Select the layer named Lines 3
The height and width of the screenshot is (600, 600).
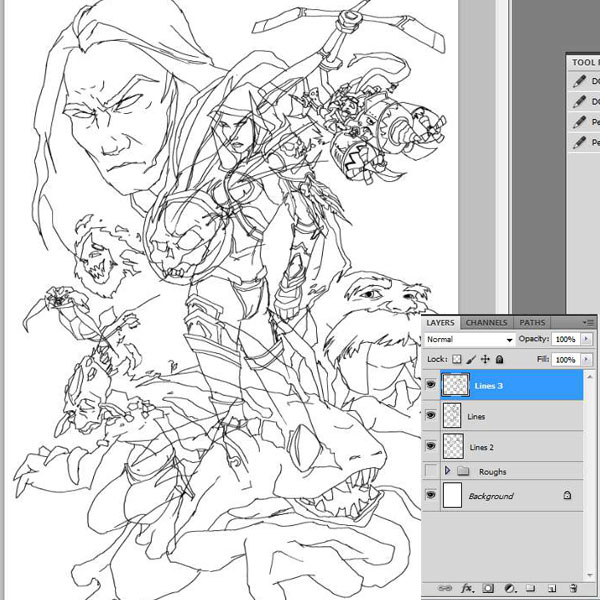pos(489,386)
